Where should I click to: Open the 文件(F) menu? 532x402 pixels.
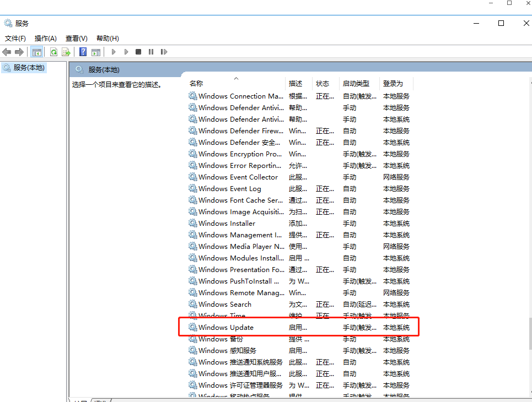coord(15,39)
